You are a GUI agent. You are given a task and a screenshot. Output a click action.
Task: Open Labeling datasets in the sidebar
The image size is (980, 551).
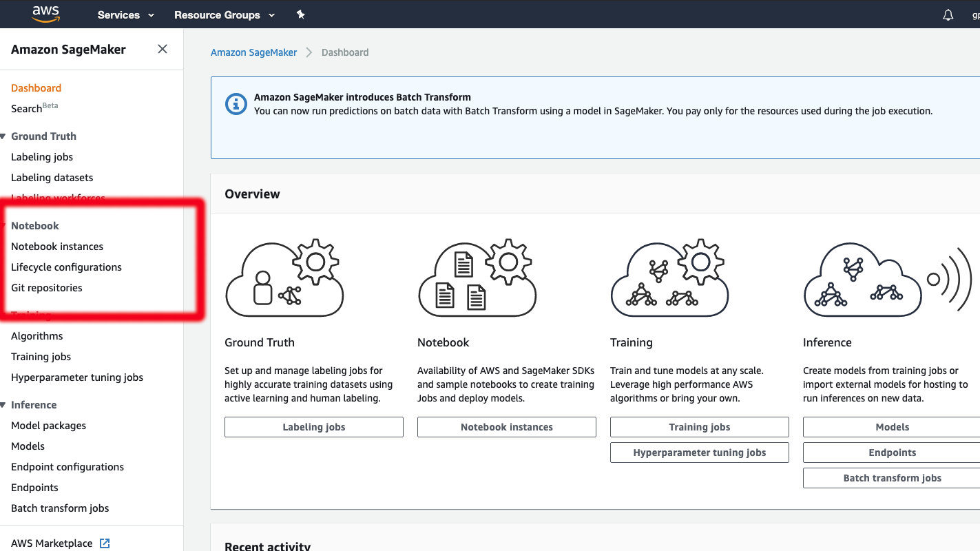52,178
